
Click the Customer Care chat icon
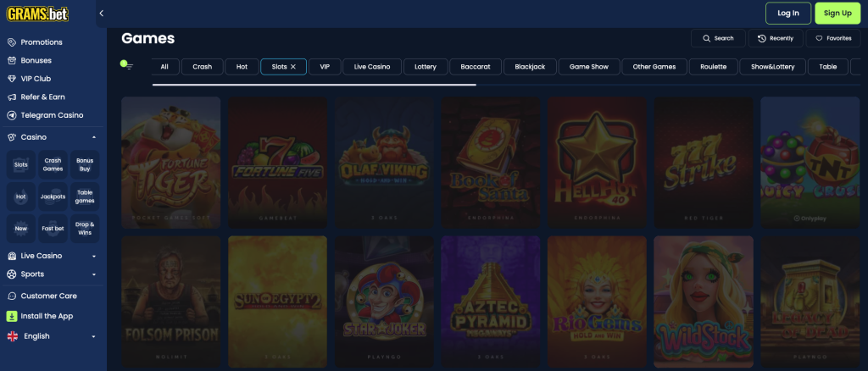[x=12, y=296]
